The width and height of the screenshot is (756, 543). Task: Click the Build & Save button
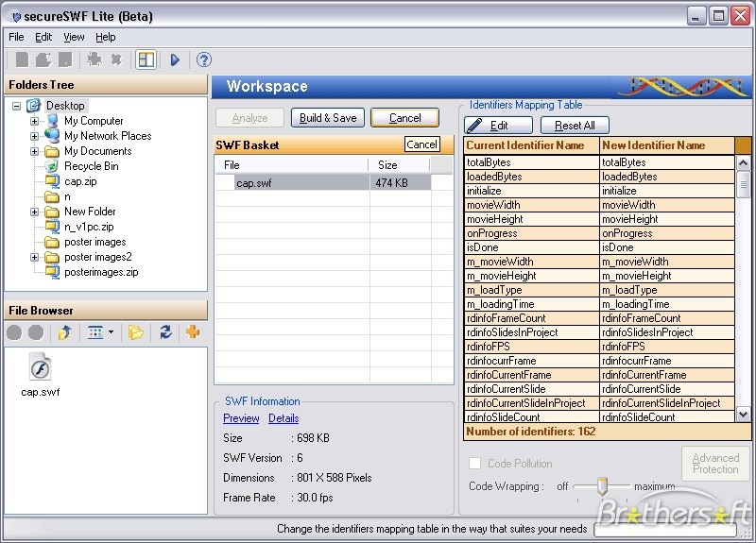[x=328, y=118]
